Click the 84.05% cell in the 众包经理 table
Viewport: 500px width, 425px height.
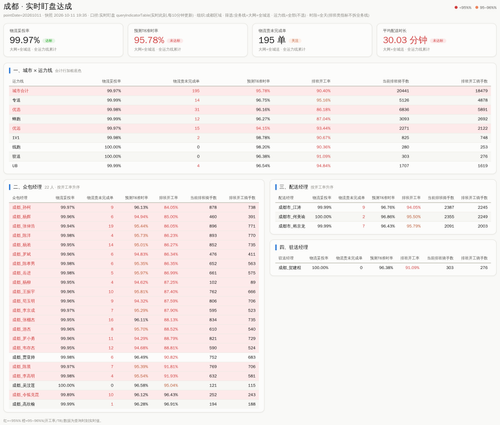click(x=171, y=207)
